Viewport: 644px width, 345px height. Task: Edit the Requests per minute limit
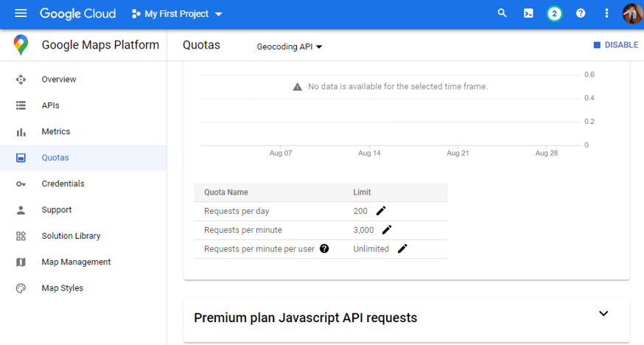387,229
